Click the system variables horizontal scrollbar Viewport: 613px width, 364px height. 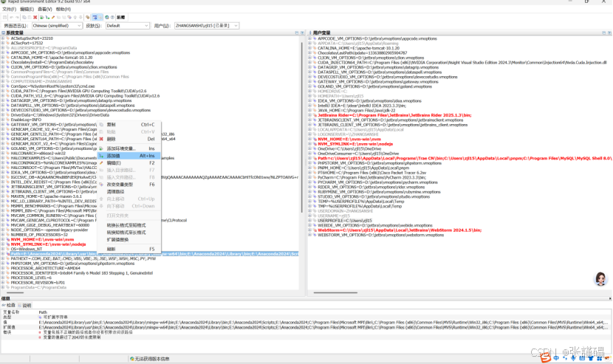16,292
